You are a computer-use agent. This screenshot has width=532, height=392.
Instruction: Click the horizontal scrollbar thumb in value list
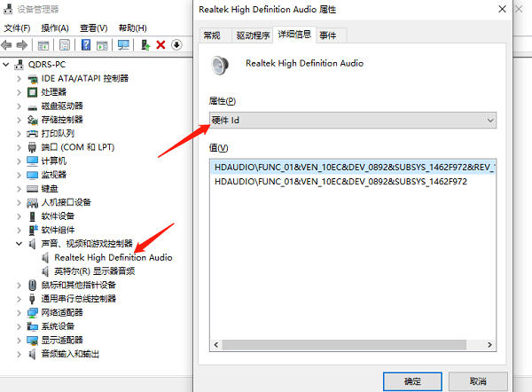coord(344,345)
